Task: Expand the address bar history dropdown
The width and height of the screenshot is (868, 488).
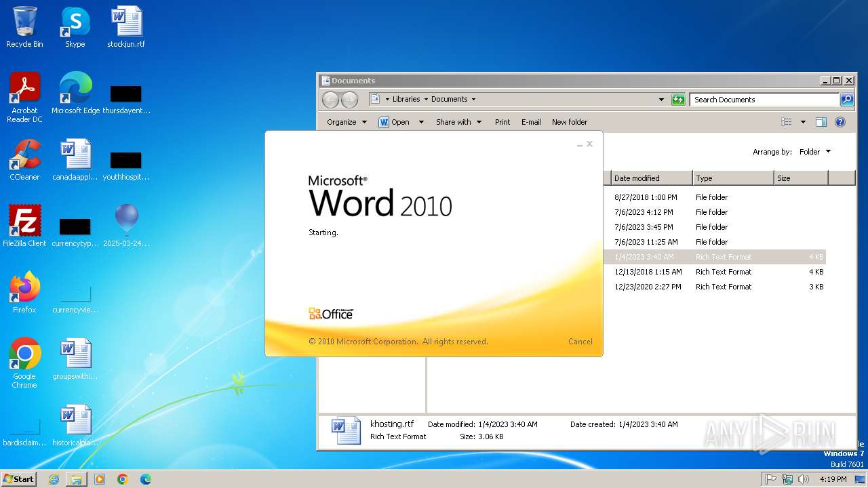Action: [662, 100]
